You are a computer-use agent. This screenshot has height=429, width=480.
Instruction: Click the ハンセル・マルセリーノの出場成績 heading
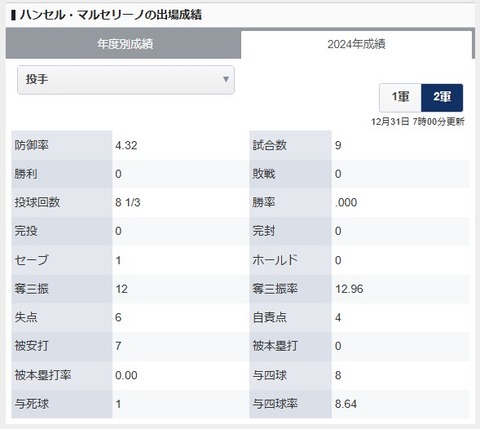110,15
